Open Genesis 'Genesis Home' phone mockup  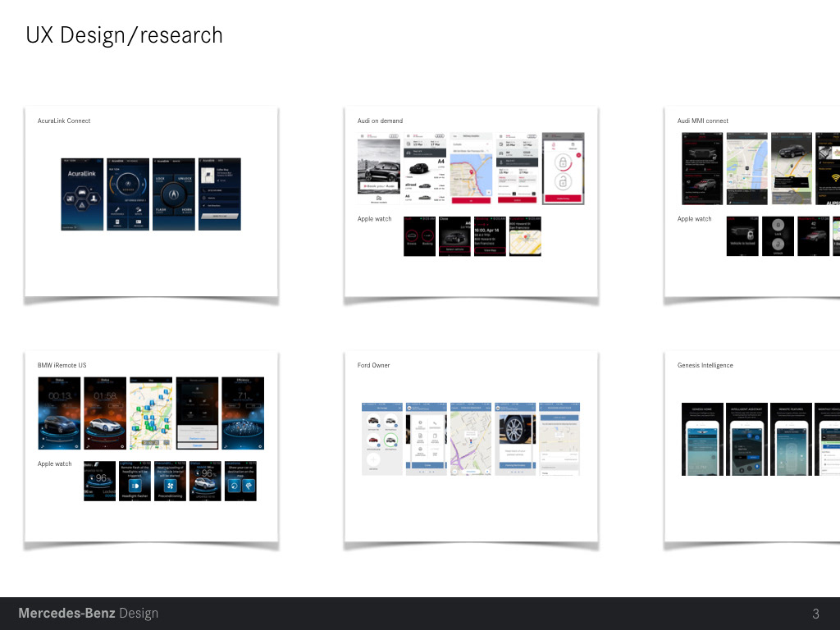tap(702, 440)
